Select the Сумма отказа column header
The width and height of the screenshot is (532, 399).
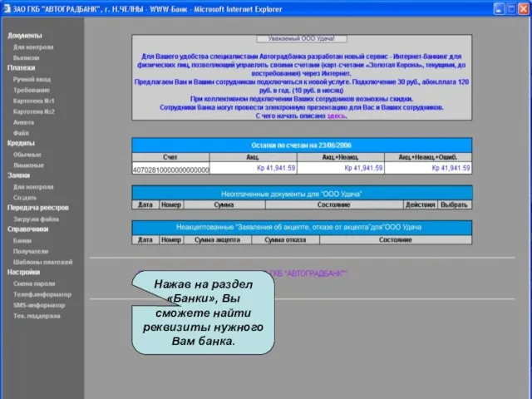click(x=285, y=240)
